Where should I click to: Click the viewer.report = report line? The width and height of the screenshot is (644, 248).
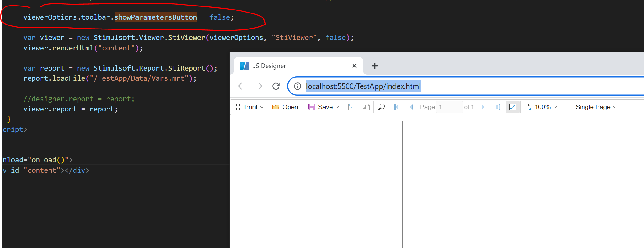point(71,109)
